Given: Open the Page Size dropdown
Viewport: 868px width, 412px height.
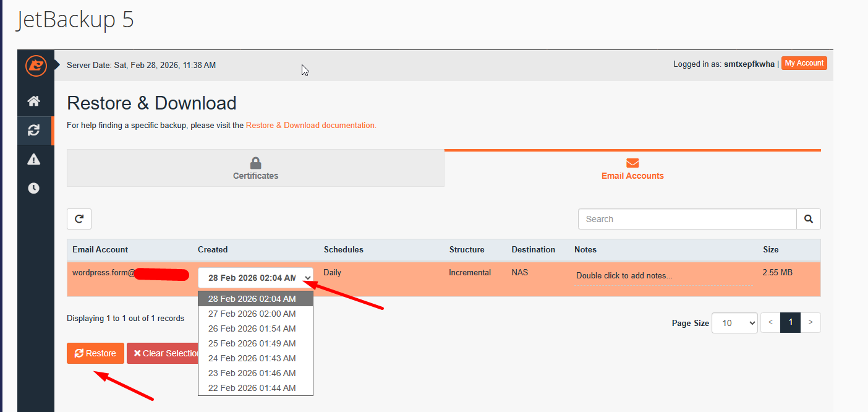Looking at the screenshot, I should click(734, 323).
